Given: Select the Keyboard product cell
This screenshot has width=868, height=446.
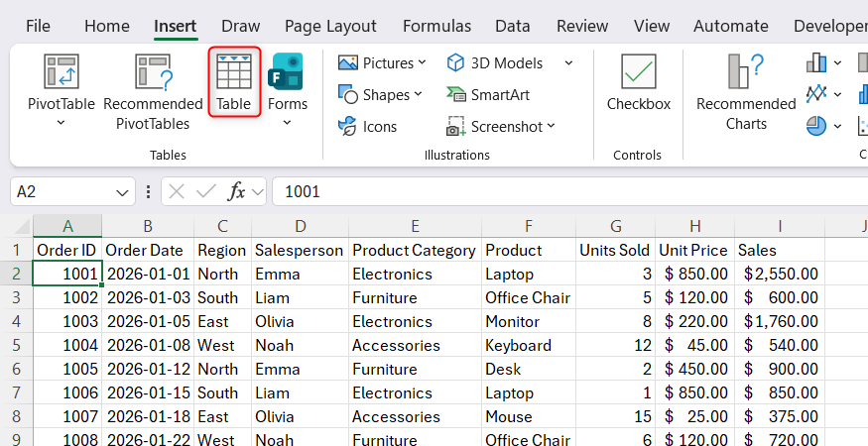Looking at the screenshot, I should coord(529,345).
